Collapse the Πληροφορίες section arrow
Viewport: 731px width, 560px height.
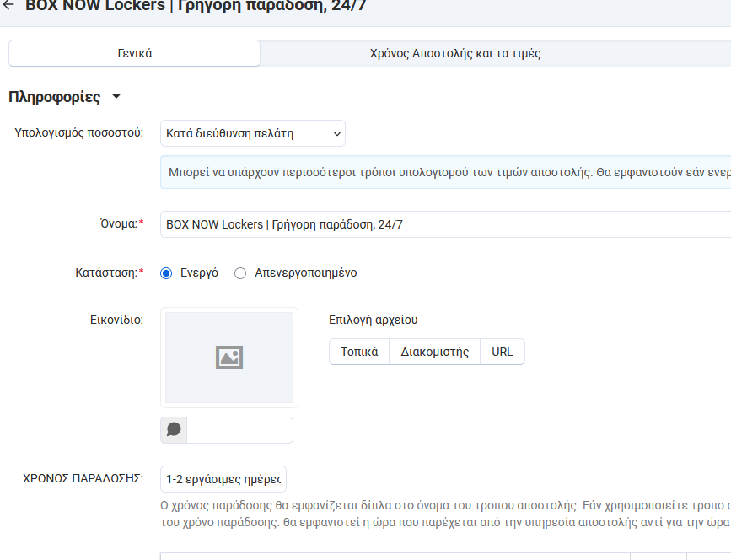116,96
